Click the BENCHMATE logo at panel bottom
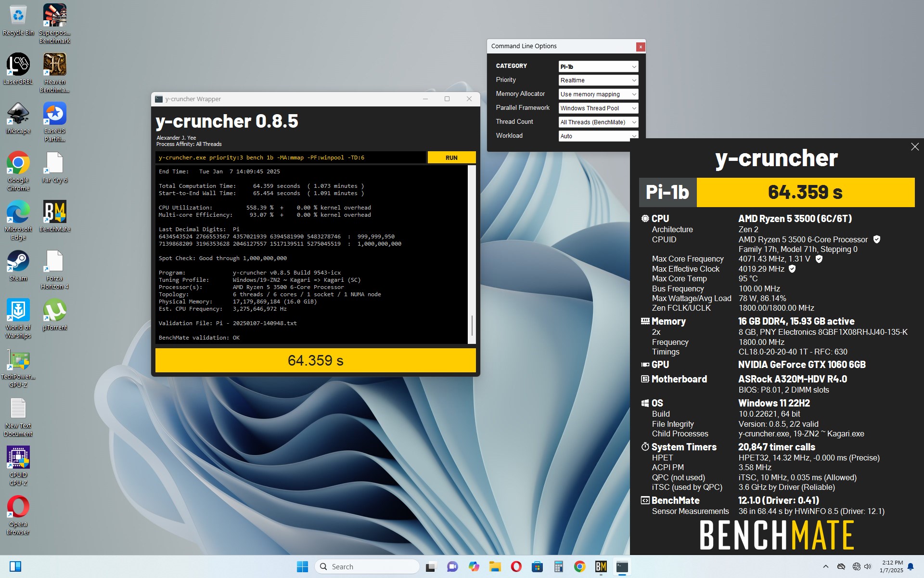The image size is (924, 578). click(x=777, y=535)
